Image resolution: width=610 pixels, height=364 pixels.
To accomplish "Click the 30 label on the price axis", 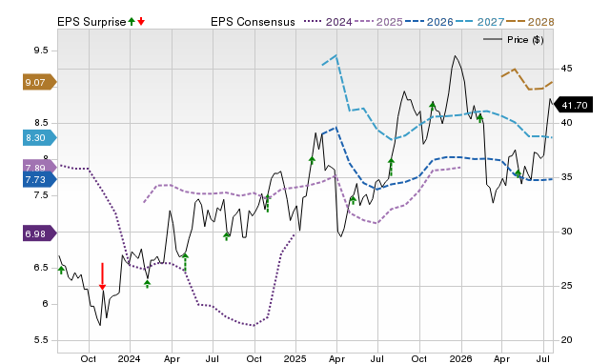I will [566, 232].
